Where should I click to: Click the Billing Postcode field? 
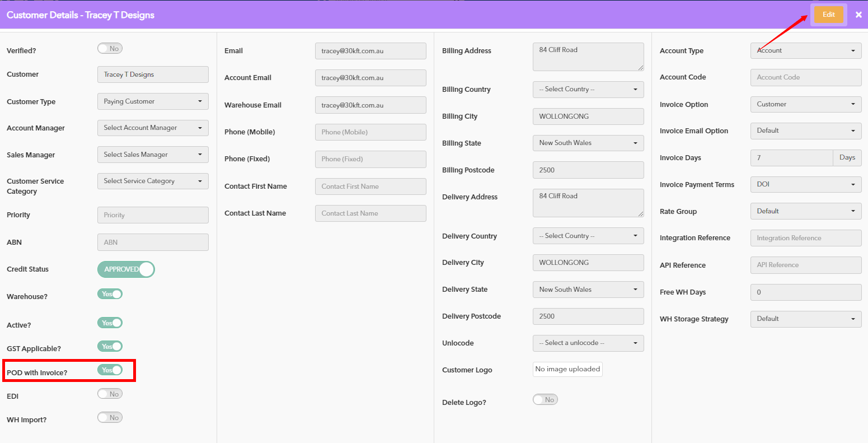588,170
